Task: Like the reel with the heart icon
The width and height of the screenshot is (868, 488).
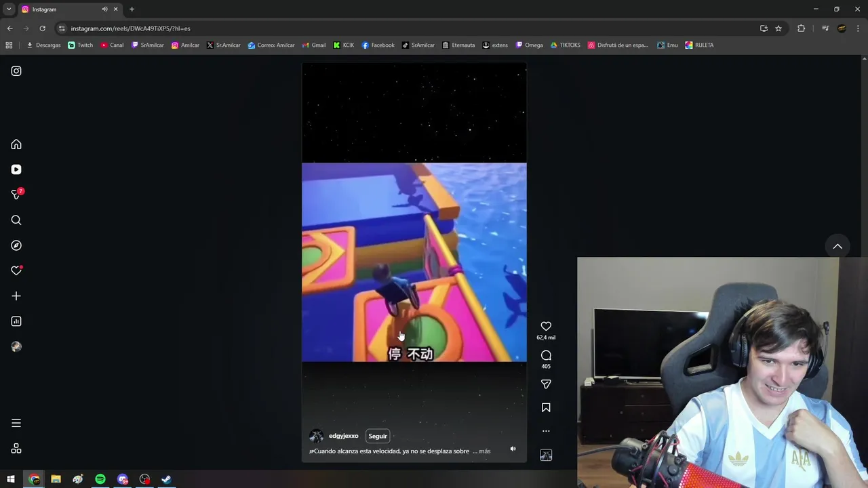Action: pos(546,326)
